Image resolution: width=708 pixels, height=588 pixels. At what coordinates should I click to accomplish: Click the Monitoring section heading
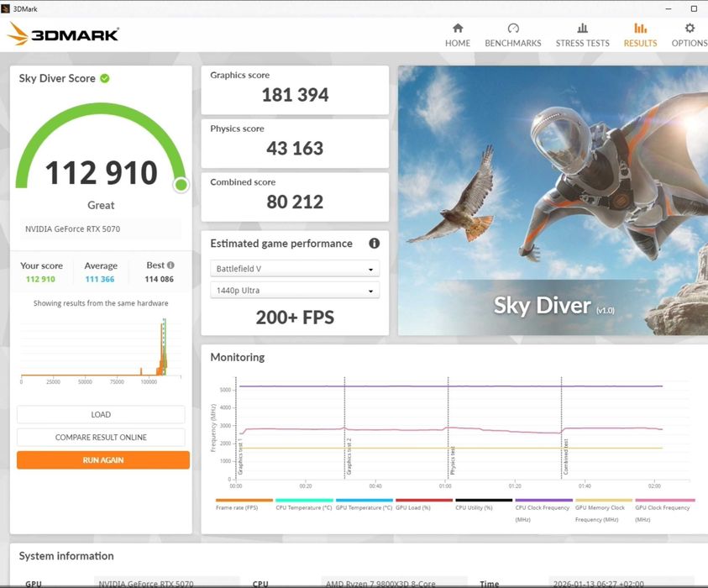(238, 357)
